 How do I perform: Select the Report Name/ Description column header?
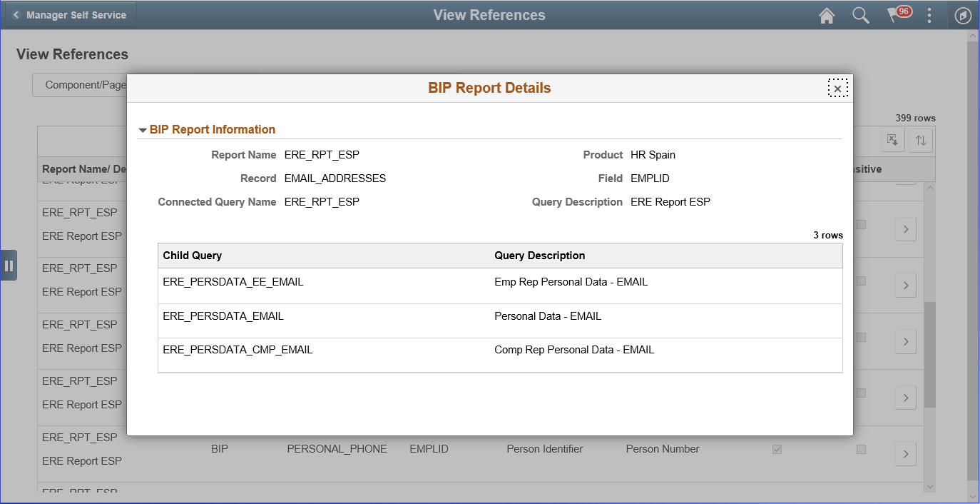pos(86,169)
